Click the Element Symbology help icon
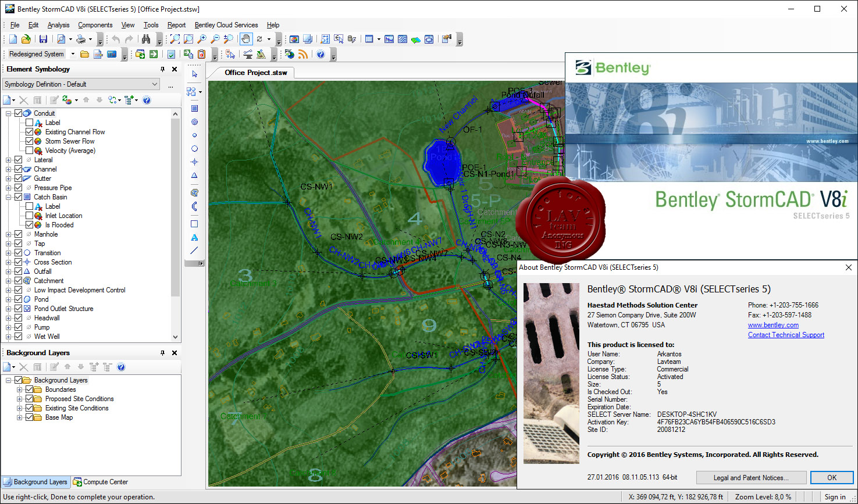The image size is (858, 504). click(147, 100)
